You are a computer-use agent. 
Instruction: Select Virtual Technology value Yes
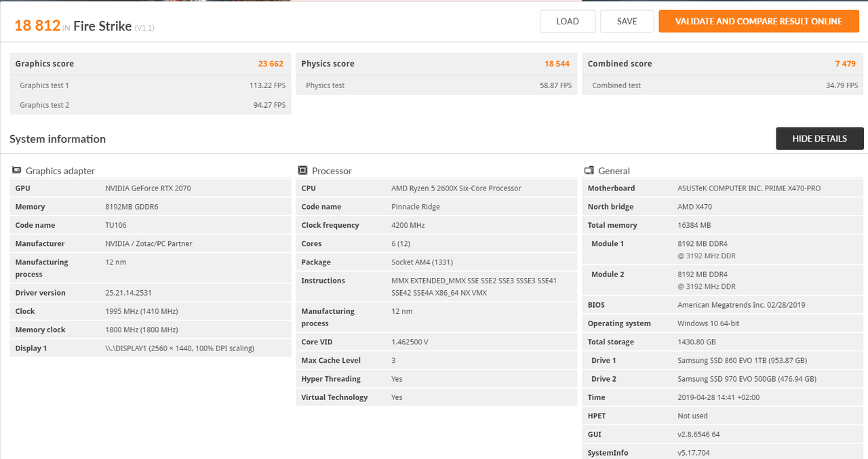(397, 397)
